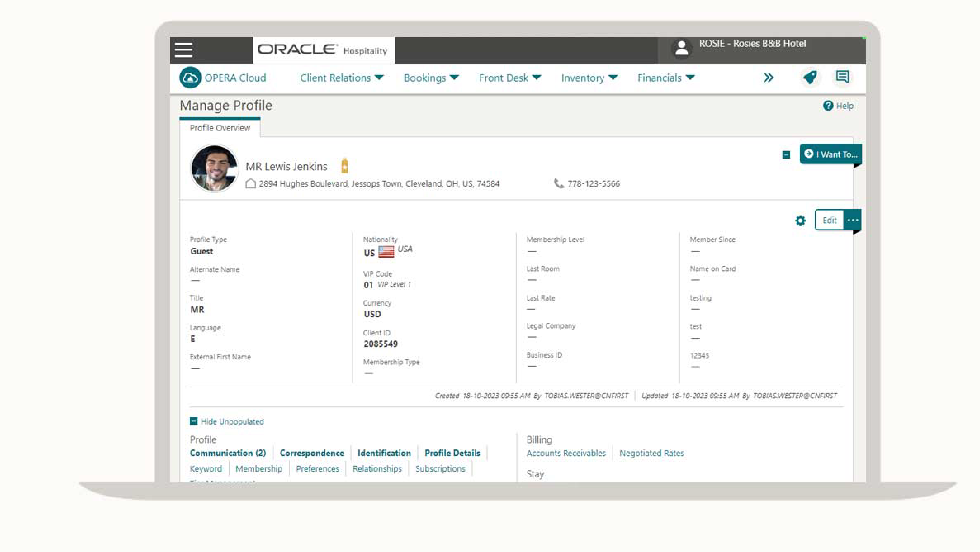Click the settings gear icon

click(x=800, y=220)
